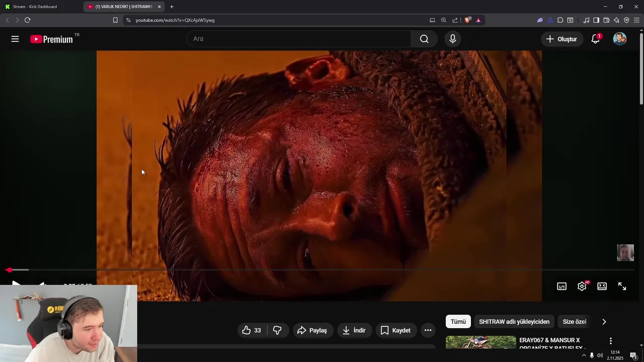644x362 pixels.
Task: Go forward in browser history
Action: tap(17, 20)
